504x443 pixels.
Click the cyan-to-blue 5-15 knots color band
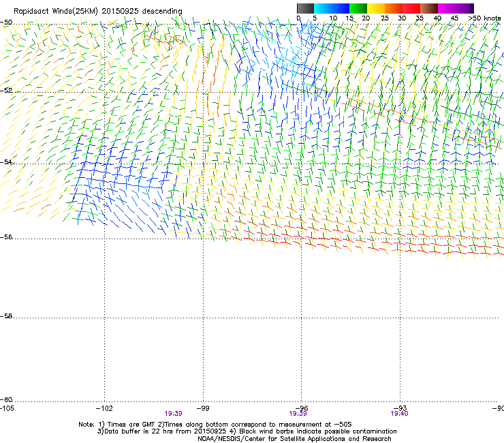(332, 8)
